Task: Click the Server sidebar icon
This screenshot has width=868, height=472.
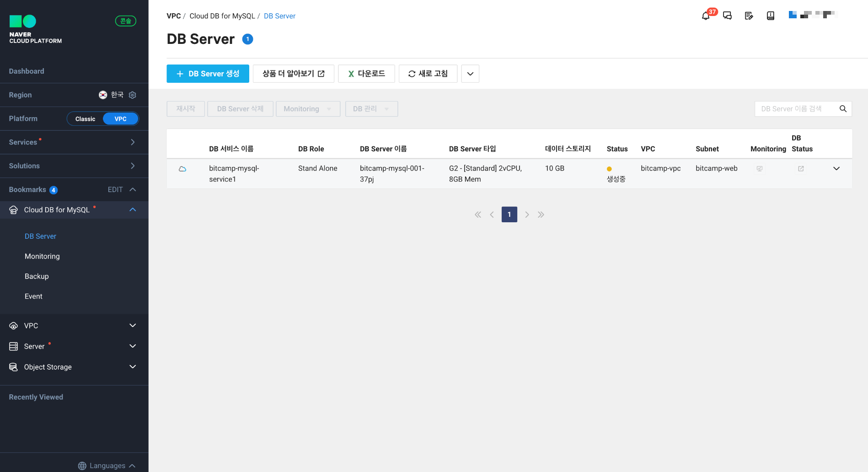Action: click(14, 346)
